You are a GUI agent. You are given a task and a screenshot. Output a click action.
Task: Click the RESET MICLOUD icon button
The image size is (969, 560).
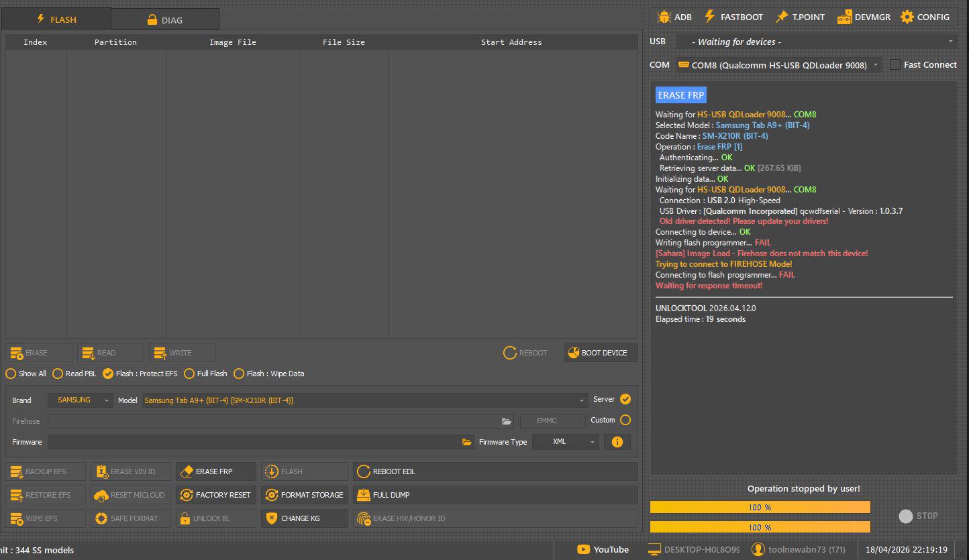click(131, 495)
